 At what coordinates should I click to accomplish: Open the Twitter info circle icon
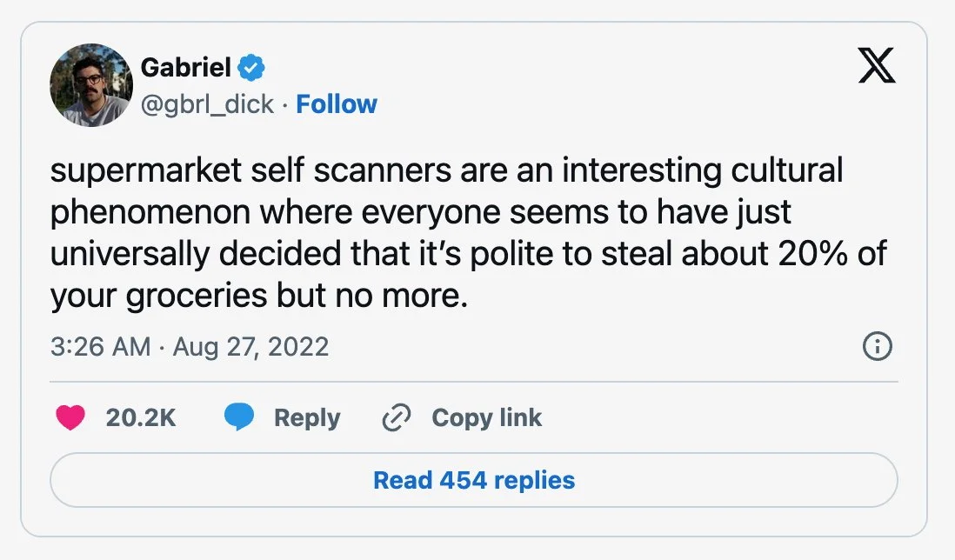pos(877,347)
